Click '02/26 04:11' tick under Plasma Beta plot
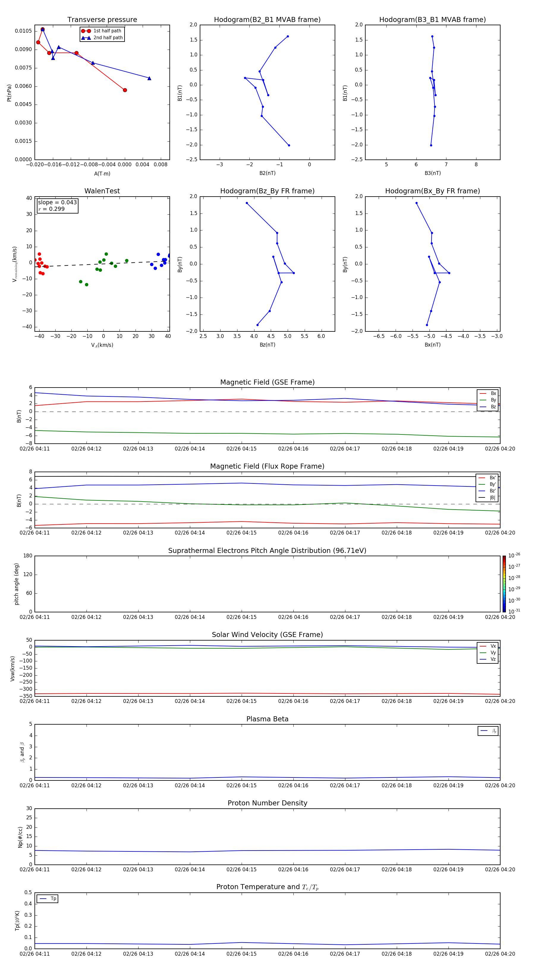The height and width of the screenshot is (980, 535). click(x=35, y=785)
